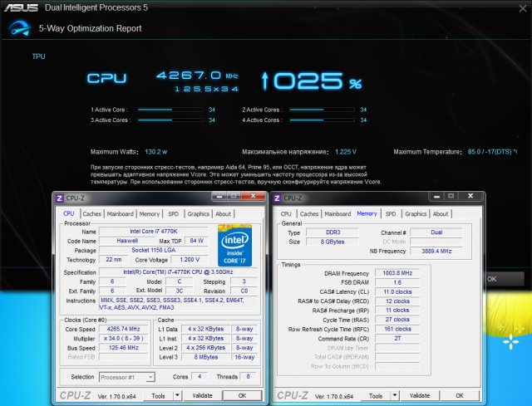Click the DRAM Frequency 1003.8 MHz field
The image size is (532, 406).
coord(397,273)
